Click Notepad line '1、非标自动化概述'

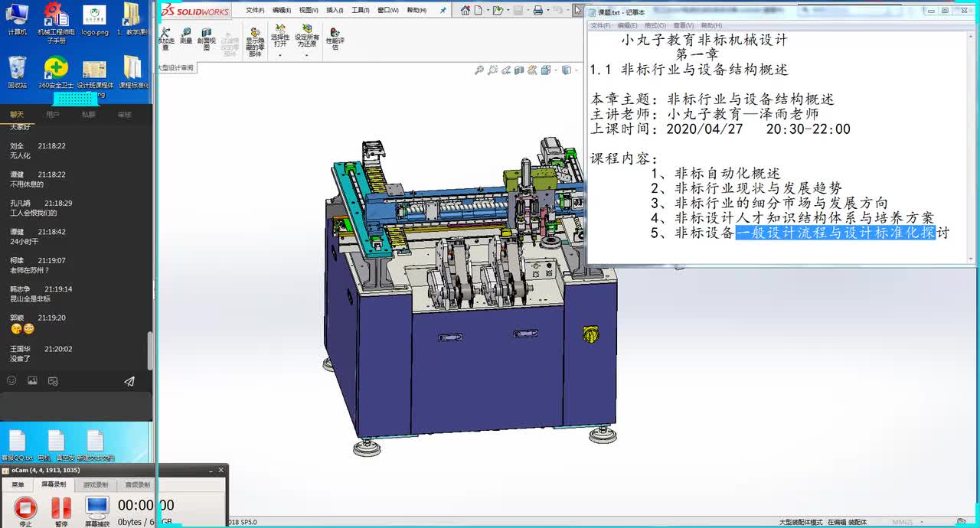(715, 174)
